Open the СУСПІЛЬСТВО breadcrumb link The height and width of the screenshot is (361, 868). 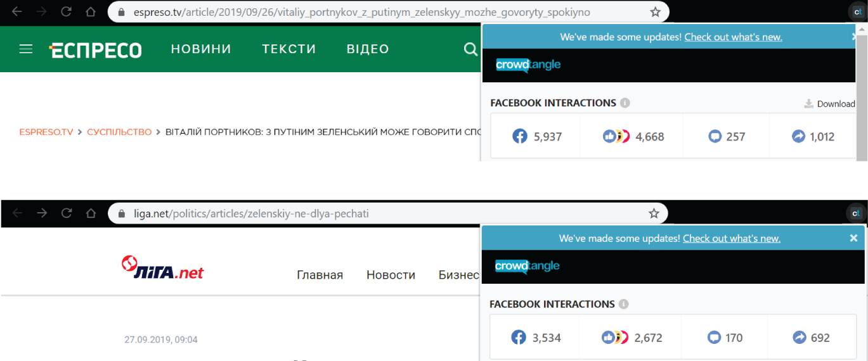click(x=119, y=132)
